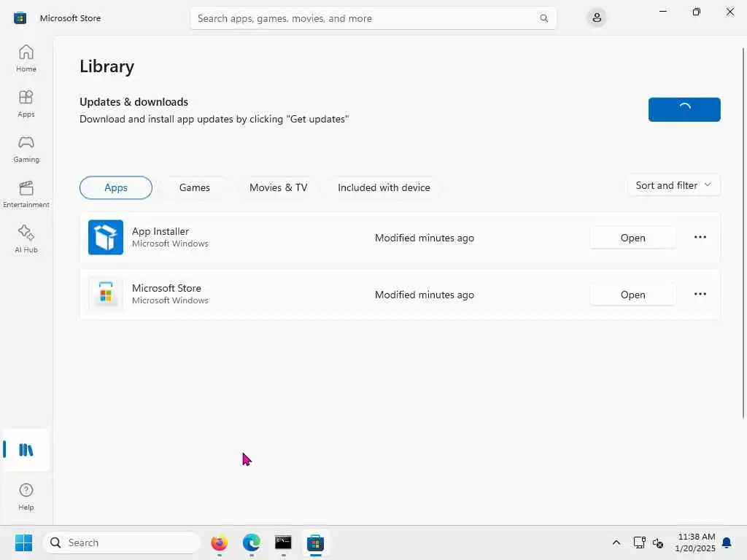Open the App Installer app
The width and height of the screenshot is (747, 560).
tap(632, 238)
